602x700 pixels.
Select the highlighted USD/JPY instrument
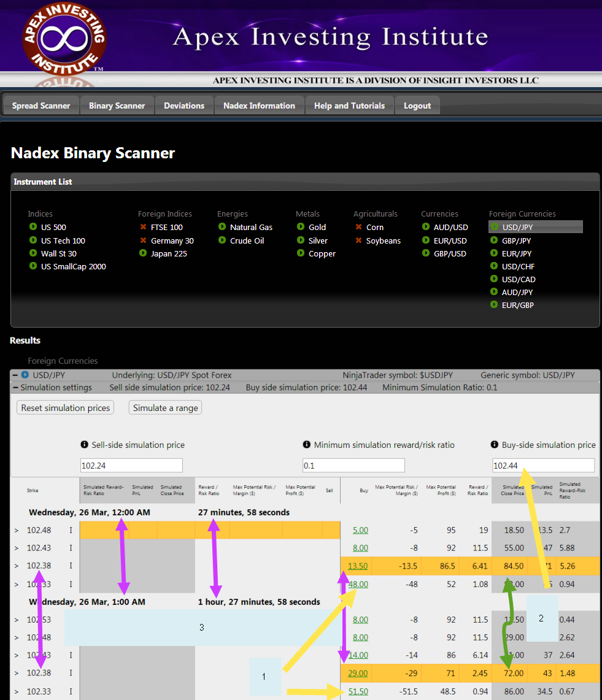click(536, 227)
